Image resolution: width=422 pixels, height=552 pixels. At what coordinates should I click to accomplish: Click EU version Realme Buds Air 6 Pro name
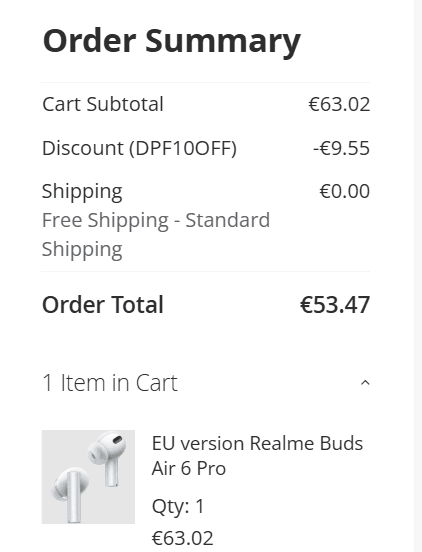[x=257, y=456]
